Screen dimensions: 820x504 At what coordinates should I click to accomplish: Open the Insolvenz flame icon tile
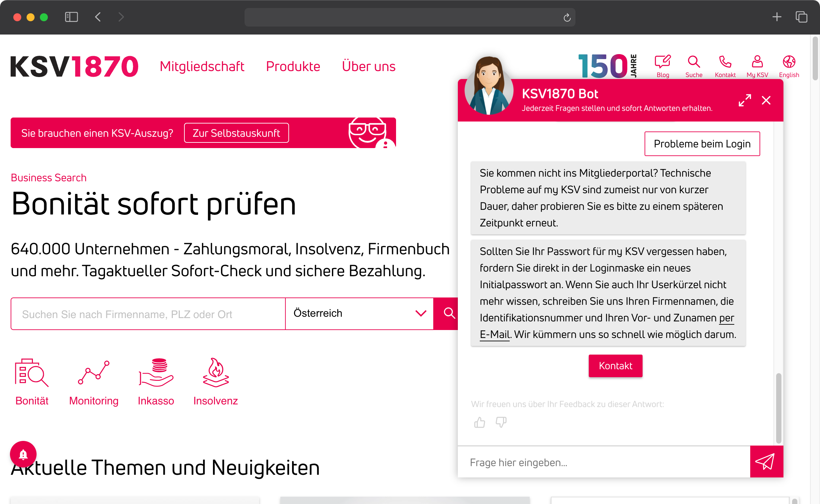pyautogui.click(x=215, y=382)
